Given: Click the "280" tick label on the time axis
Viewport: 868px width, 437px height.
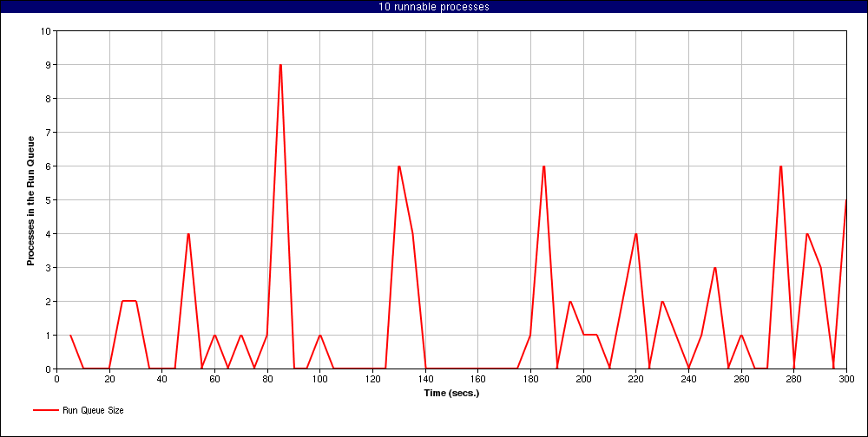Looking at the screenshot, I should (x=794, y=379).
